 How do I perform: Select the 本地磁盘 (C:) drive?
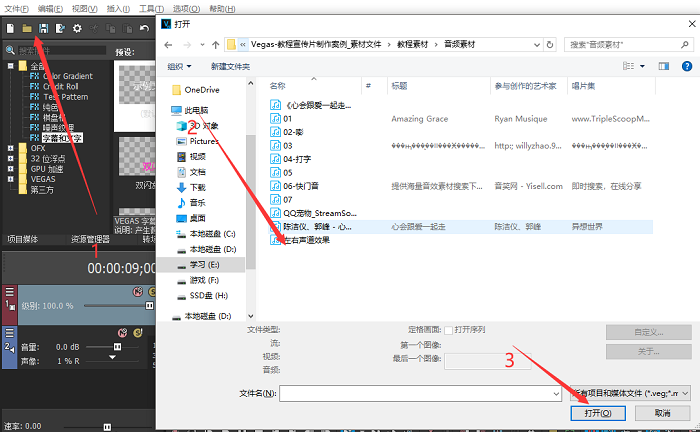tap(206, 234)
